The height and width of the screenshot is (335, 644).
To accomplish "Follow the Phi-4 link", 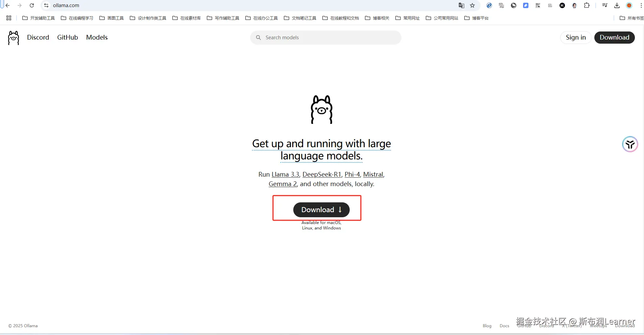I will pyautogui.click(x=352, y=175).
